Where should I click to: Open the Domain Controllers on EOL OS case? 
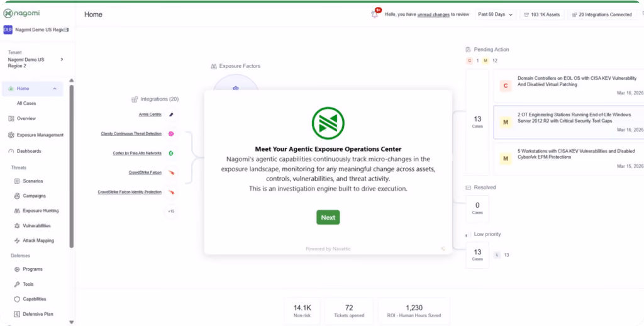click(x=569, y=86)
